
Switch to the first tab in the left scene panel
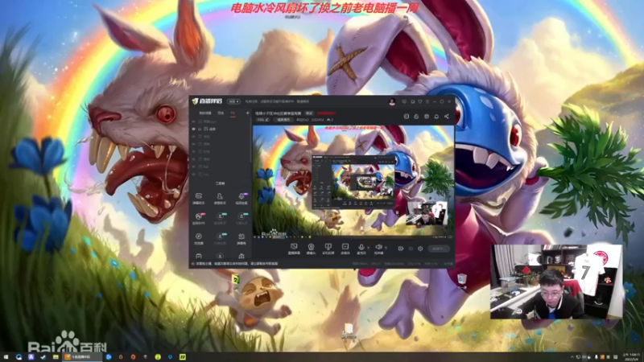tap(205, 113)
